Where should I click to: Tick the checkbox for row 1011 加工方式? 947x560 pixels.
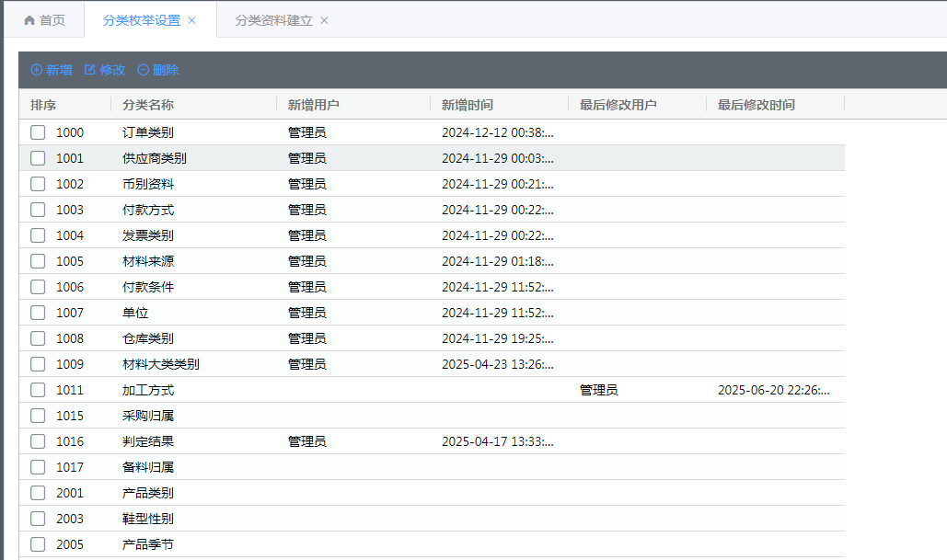[38, 390]
